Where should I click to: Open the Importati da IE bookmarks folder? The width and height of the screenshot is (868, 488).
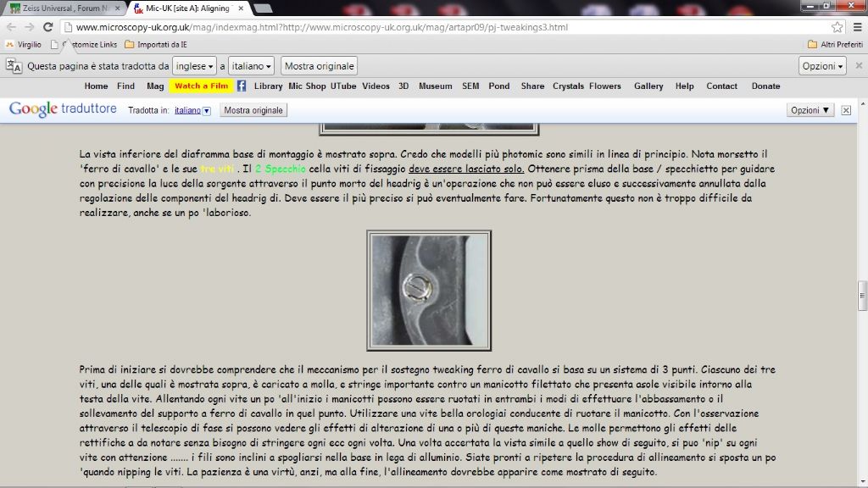(x=158, y=44)
